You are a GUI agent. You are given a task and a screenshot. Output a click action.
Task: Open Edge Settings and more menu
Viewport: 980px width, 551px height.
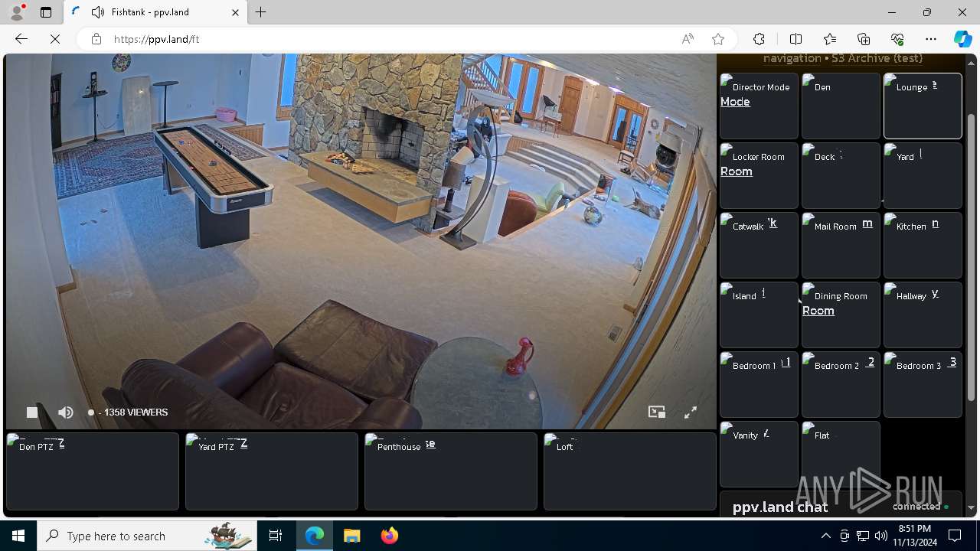point(931,39)
